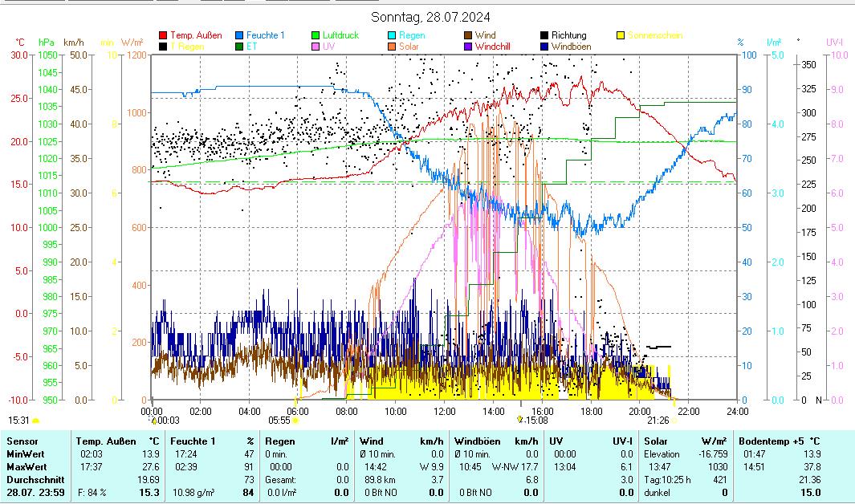
Task: Click the hPa axis unit label
Action: pos(47,42)
